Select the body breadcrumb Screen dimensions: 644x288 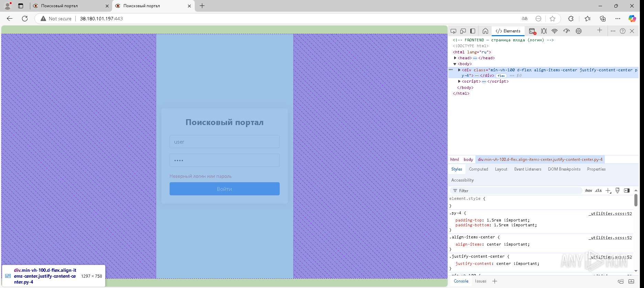[468, 160]
